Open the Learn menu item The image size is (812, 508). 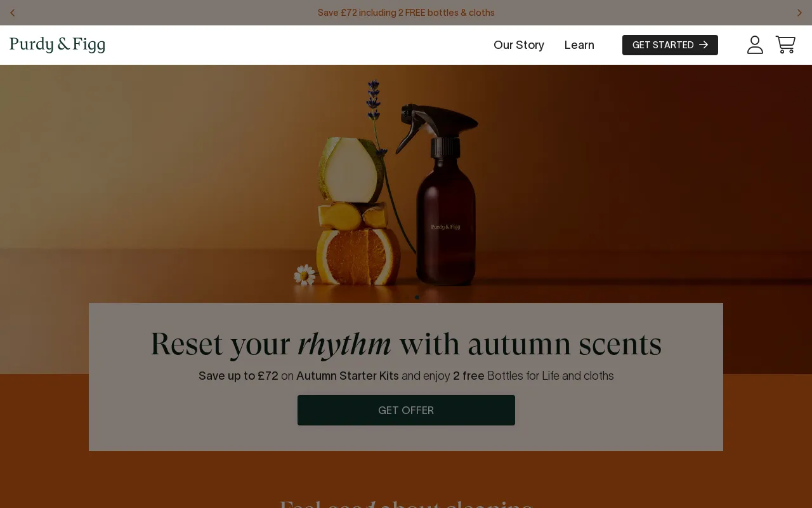coord(579,45)
